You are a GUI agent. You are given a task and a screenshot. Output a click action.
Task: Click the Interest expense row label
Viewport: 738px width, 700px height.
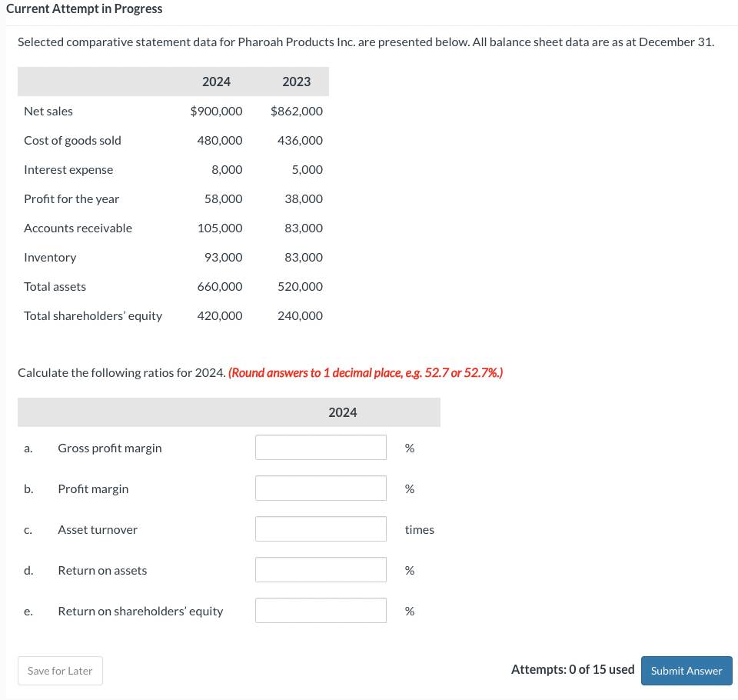pyautogui.click(x=68, y=169)
